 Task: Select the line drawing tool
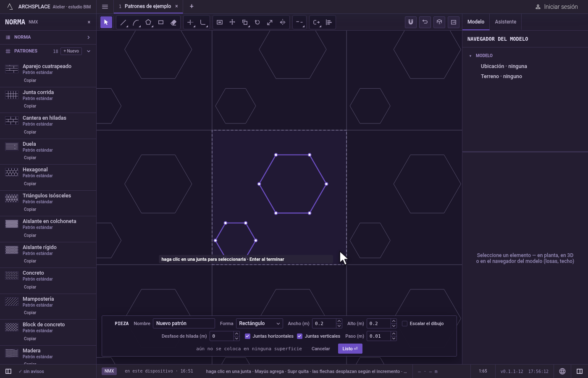pos(123,22)
